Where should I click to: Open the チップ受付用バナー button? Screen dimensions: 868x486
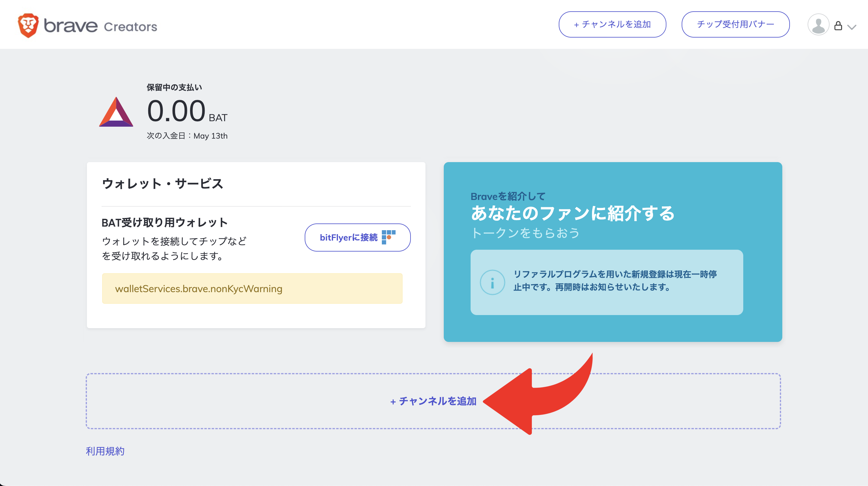[735, 24]
